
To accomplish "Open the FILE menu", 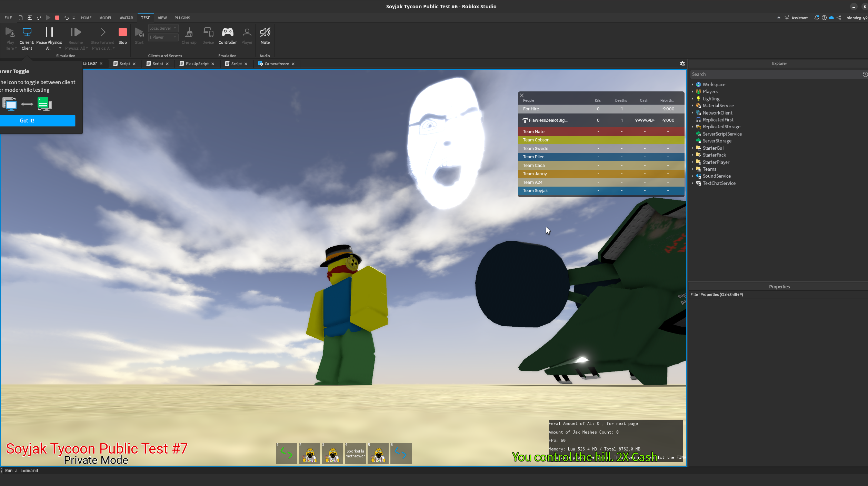I will [8, 18].
